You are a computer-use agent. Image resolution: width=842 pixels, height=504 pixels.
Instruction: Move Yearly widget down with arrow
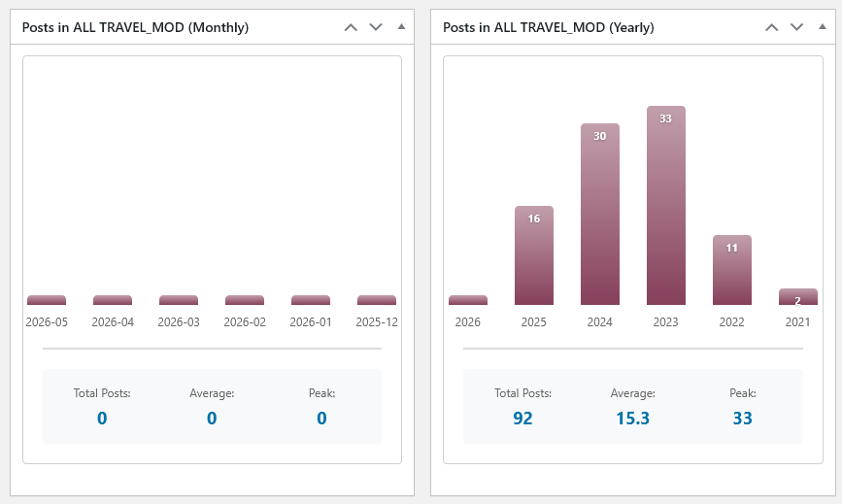797,27
